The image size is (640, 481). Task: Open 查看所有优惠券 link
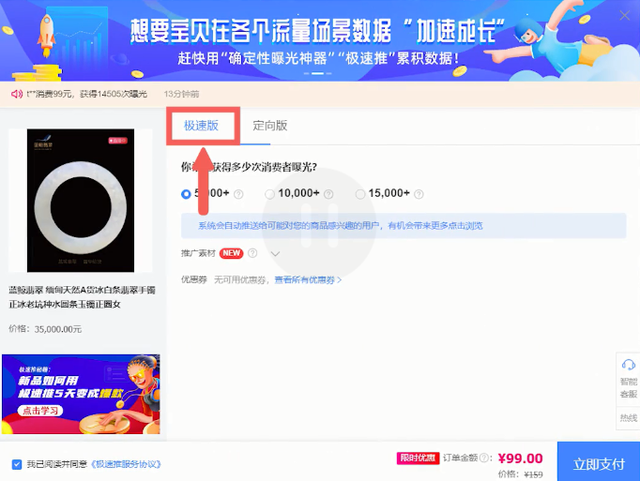point(308,280)
